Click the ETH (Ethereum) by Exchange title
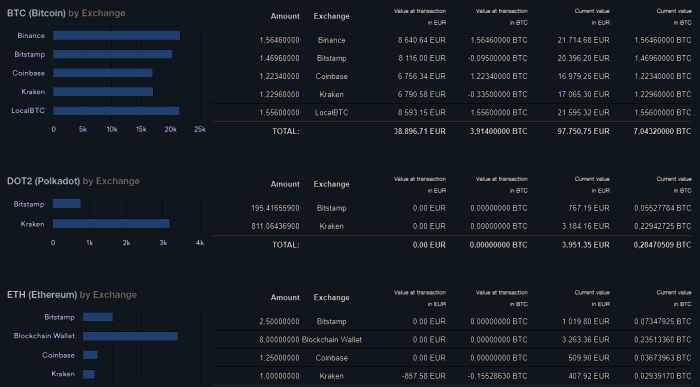700x387 pixels. 72,295
